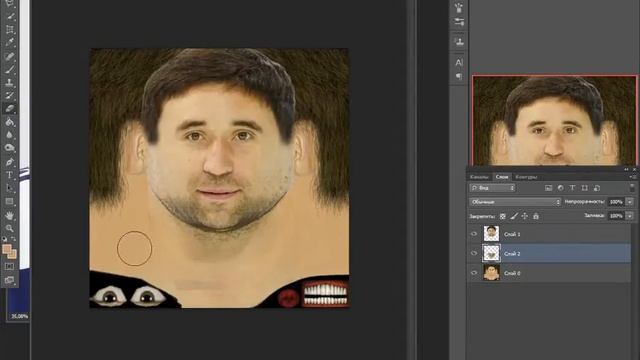Viewport: 640px width, 360px height.
Task: Filter layers by adjustment layers
Action: (560, 188)
